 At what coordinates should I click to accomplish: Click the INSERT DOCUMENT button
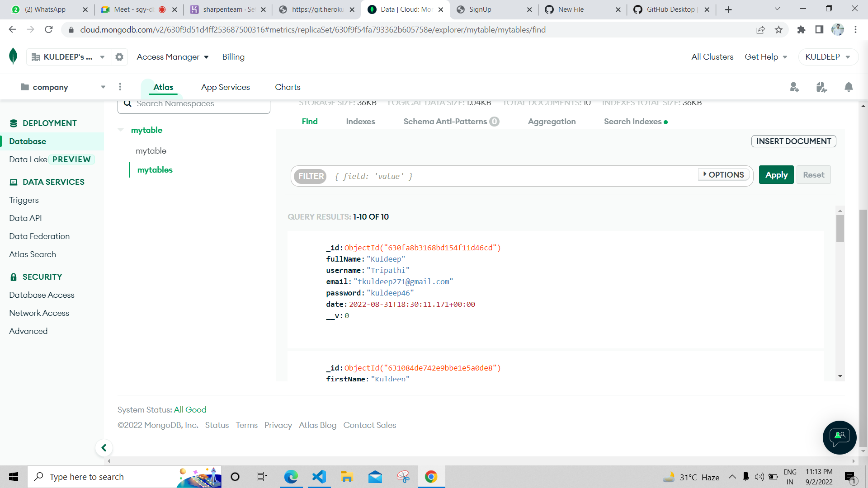point(793,141)
